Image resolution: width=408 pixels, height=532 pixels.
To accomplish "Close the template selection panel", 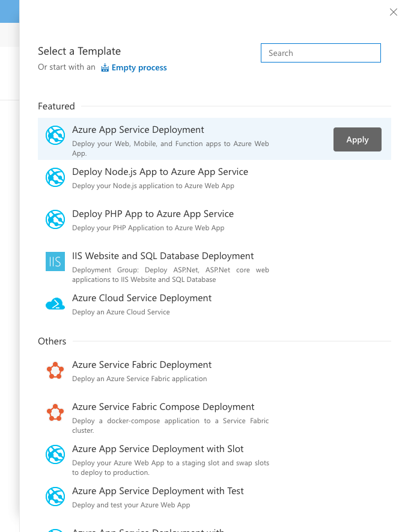I will click(x=394, y=12).
